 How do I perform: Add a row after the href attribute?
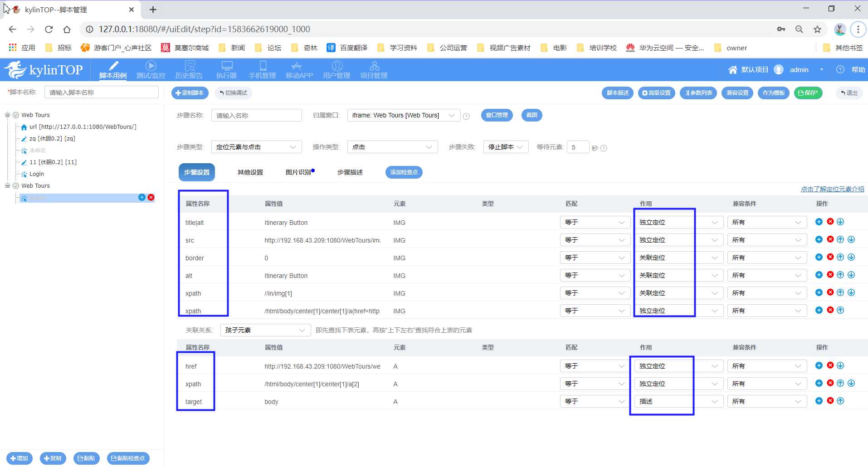pos(819,365)
